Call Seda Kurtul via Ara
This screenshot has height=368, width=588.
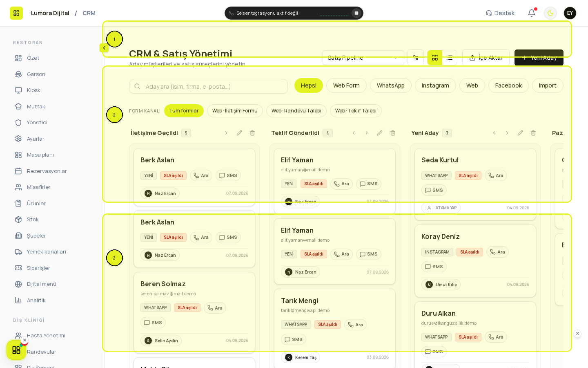(x=496, y=175)
